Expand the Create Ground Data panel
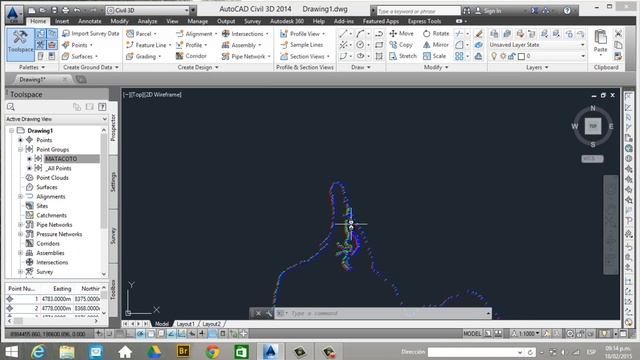This screenshot has height=360, width=640. (x=91, y=67)
